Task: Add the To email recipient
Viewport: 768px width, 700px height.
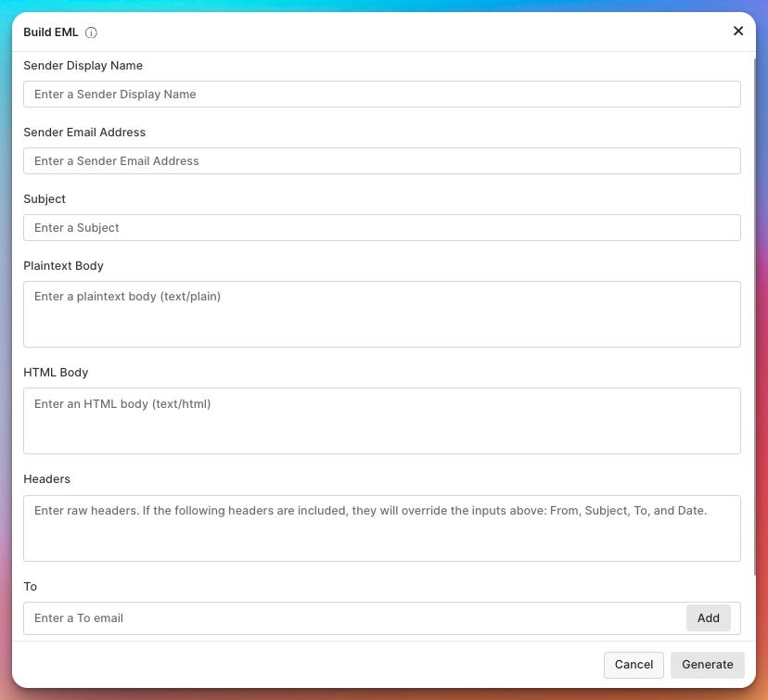Action: pyautogui.click(x=709, y=618)
